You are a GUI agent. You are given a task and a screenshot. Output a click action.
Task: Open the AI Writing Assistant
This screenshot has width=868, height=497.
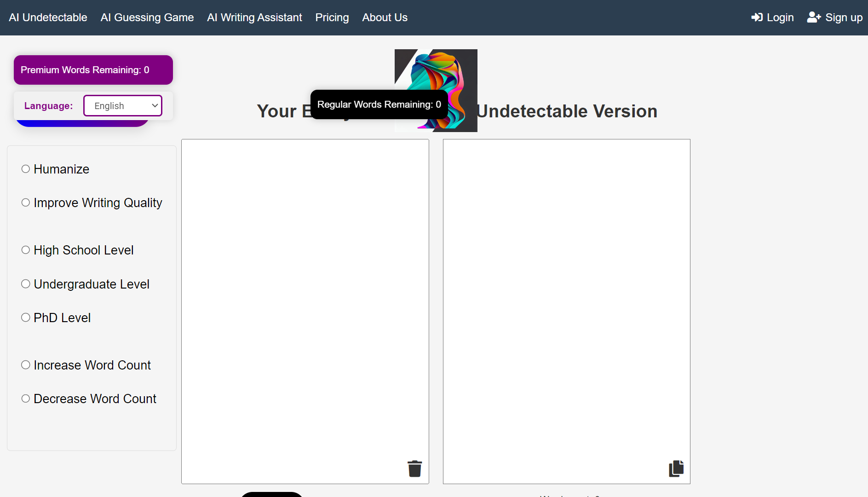(254, 17)
